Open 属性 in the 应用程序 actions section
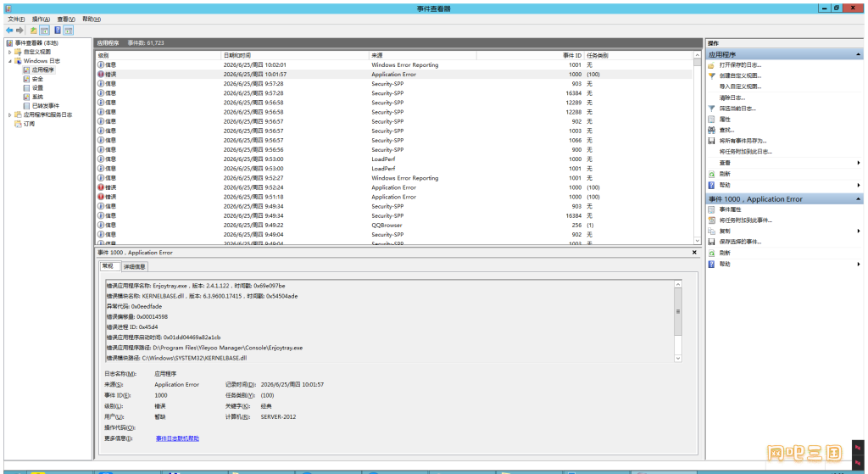Viewport: 868px width, 474px height. click(725, 119)
